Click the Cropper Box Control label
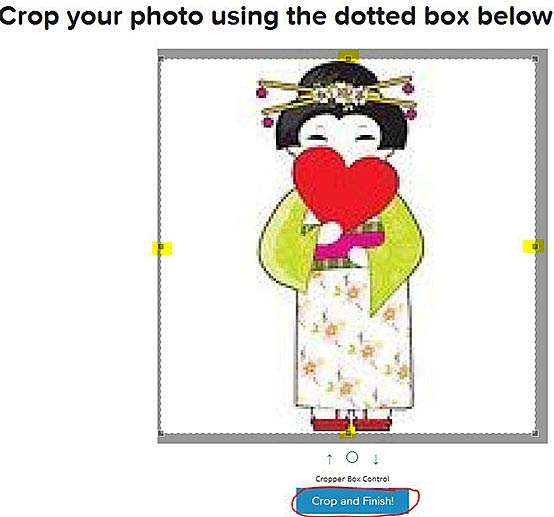This screenshot has height=517, width=554. 352,479
